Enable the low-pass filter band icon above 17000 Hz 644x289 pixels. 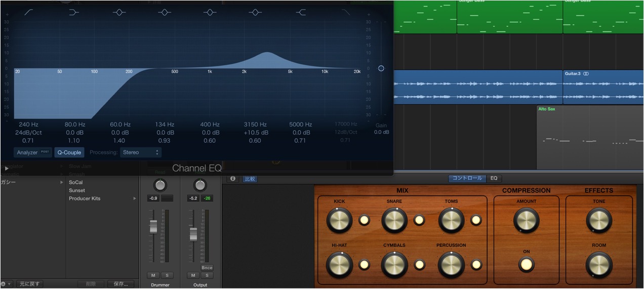tap(346, 12)
